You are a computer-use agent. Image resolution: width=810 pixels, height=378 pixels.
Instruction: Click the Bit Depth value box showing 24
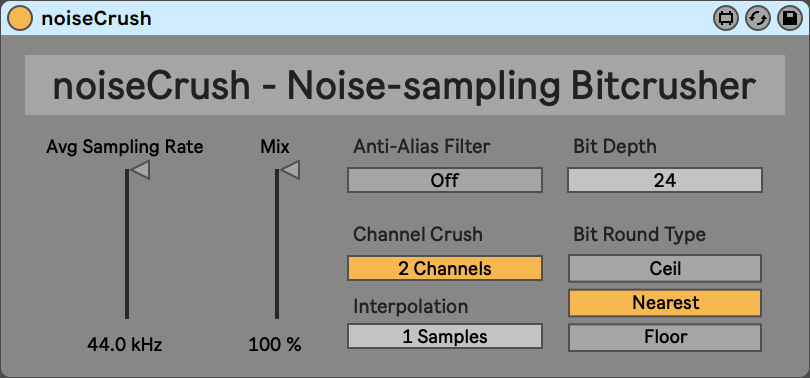point(665,180)
